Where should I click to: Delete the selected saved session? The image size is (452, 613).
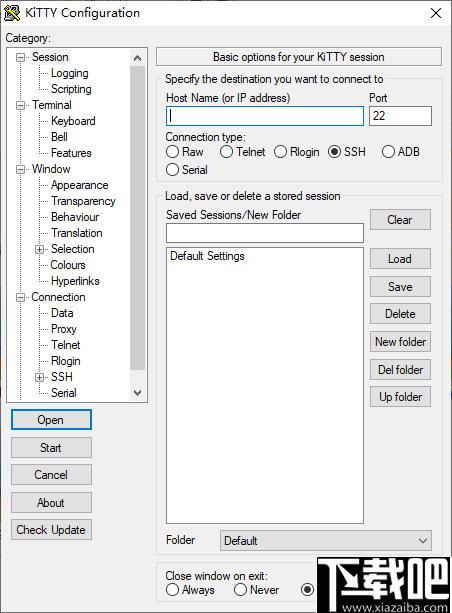pyautogui.click(x=400, y=314)
